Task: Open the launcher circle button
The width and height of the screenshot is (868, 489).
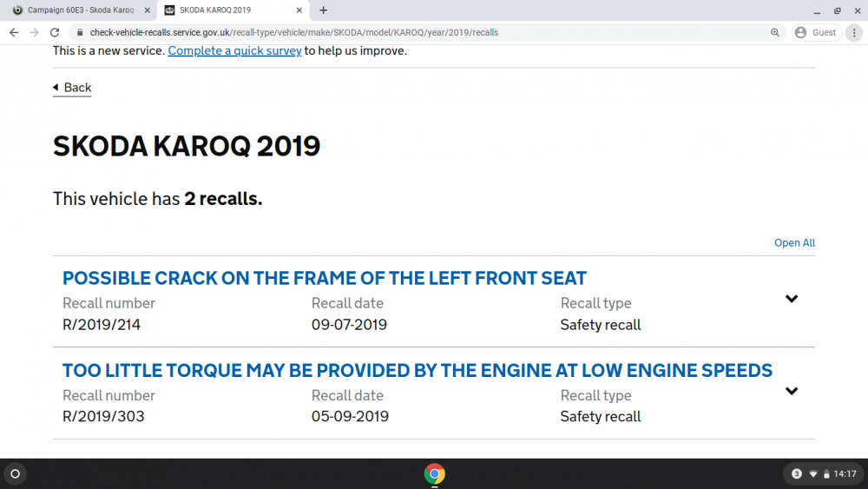Action: pyautogui.click(x=16, y=473)
